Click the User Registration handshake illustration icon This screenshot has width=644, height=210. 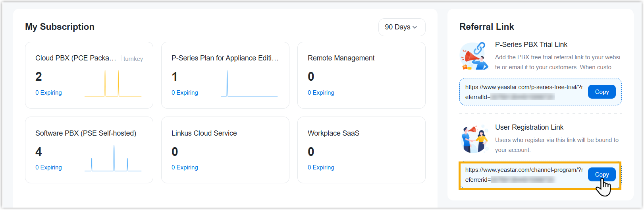click(474, 139)
